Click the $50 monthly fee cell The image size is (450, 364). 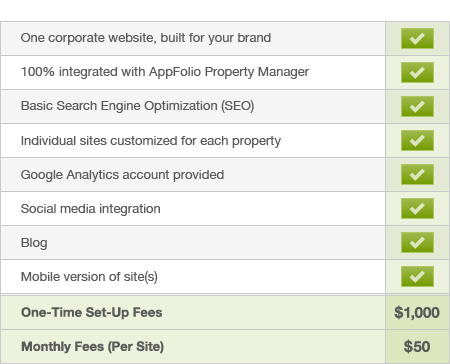coord(417,347)
